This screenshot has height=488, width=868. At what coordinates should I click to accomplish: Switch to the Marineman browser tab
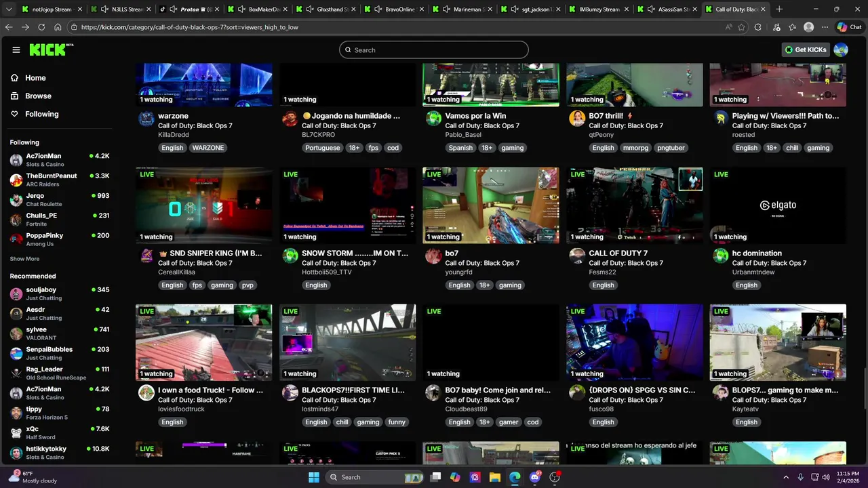(x=462, y=9)
